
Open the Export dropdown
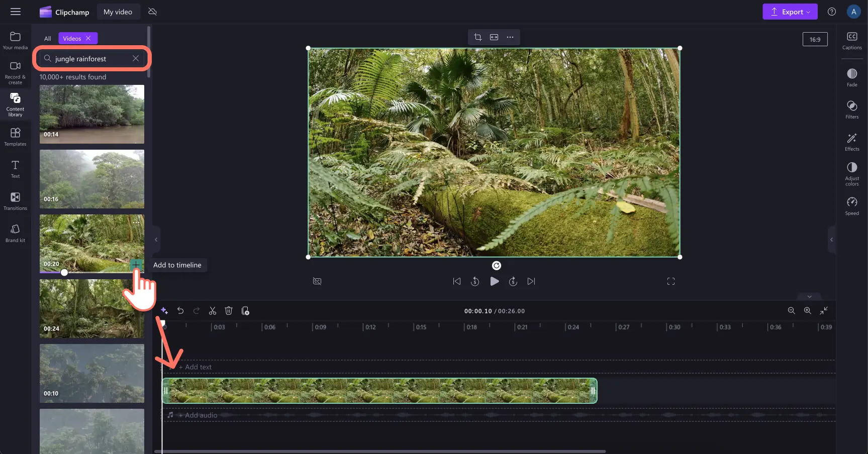pyautogui.click(x=790, y=12)
